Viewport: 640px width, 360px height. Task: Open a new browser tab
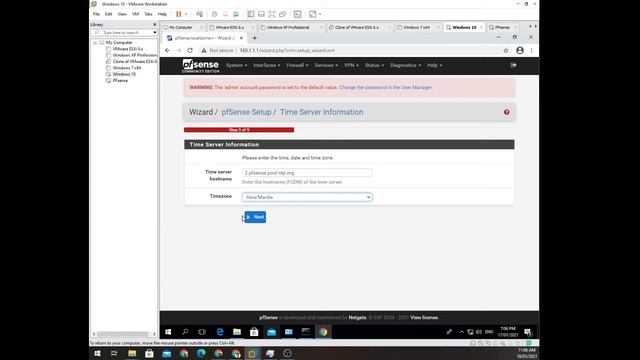pos(254,38)
